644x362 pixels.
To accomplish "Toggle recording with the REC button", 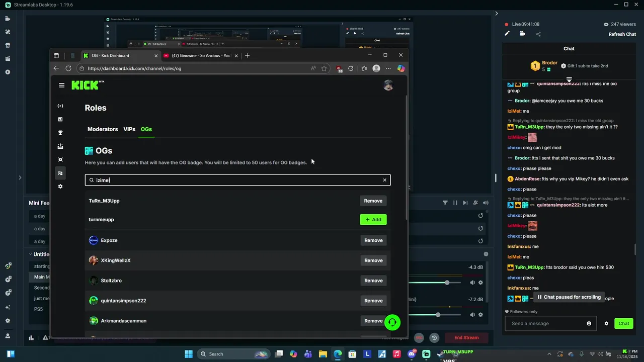I will 419,338.
